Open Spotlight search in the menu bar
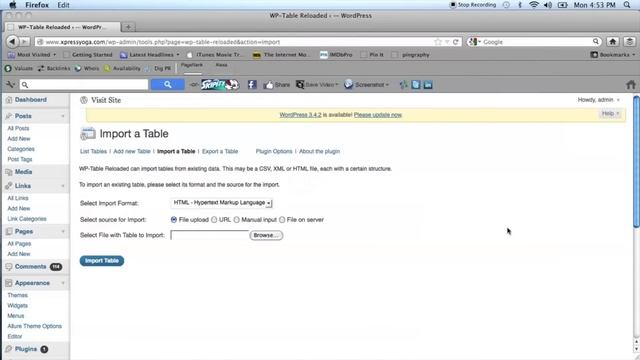Viewport: 640px width, 360px height. coord(627,5)
